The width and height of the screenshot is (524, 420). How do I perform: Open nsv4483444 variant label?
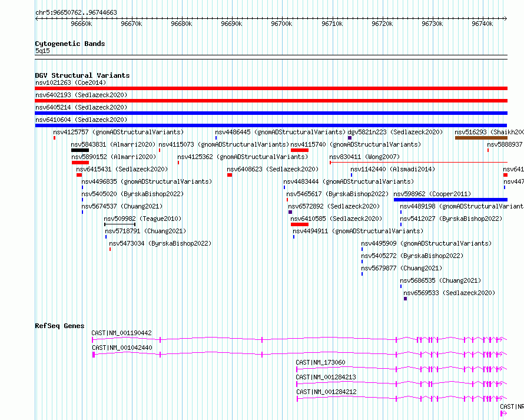click(x=349, y=181)
